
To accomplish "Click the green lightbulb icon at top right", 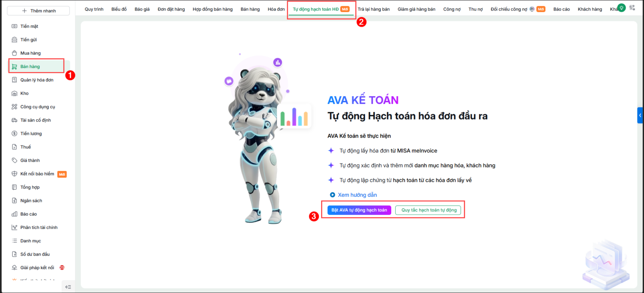I will 621,8.
